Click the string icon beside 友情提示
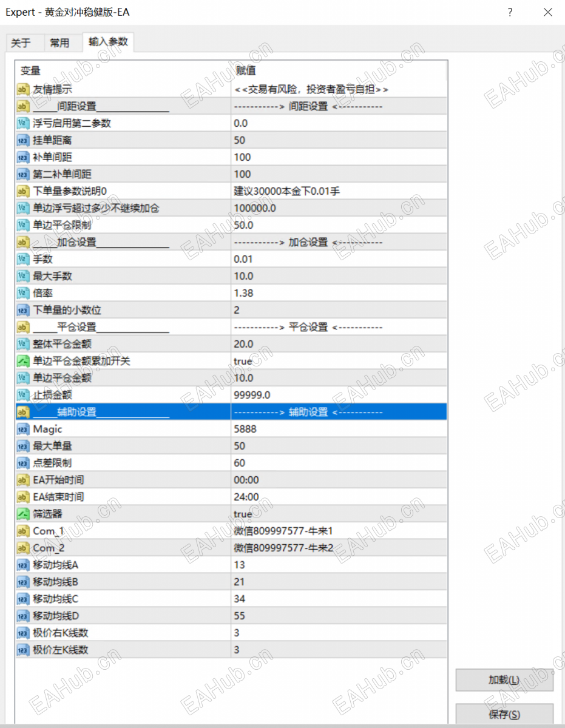 [x=23, y=89]
